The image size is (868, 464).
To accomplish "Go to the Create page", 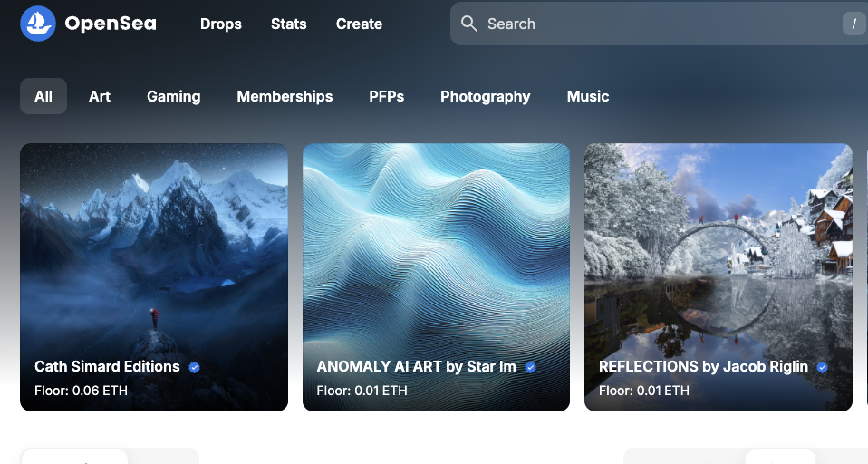I will [359, 24].
